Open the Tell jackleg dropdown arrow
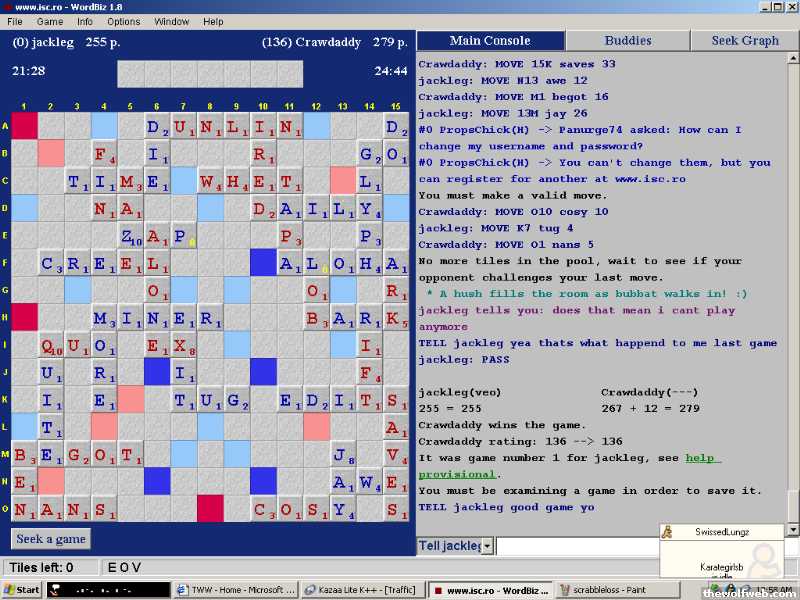The image size is (800, 600). 487,546
